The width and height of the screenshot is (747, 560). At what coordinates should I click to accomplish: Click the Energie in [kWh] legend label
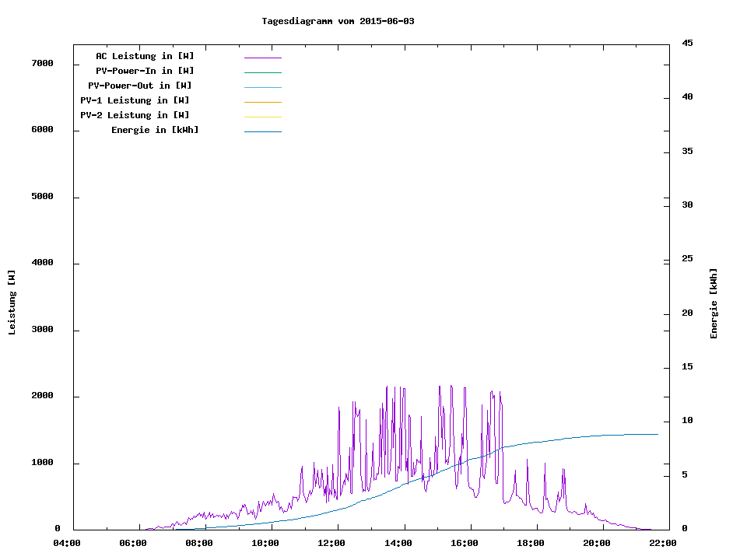(155, 130)
